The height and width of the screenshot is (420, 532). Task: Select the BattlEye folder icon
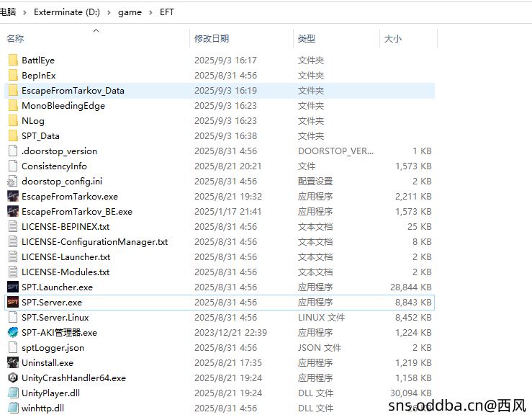click(x=13, y=60)
